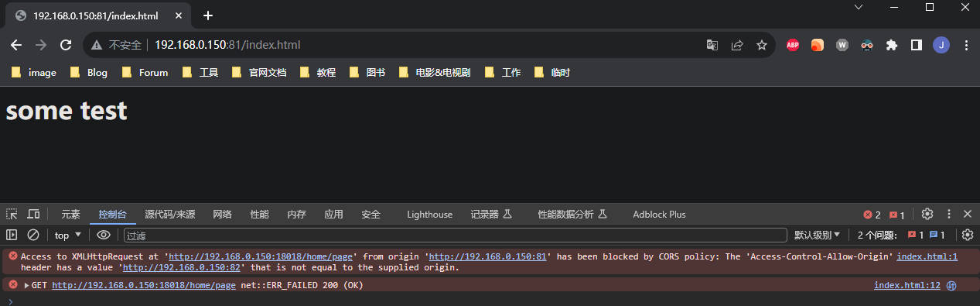Open the Lighthouse tab
This screenshot has width=980, height=306.
pyautogui.click(x=430, y=215)
